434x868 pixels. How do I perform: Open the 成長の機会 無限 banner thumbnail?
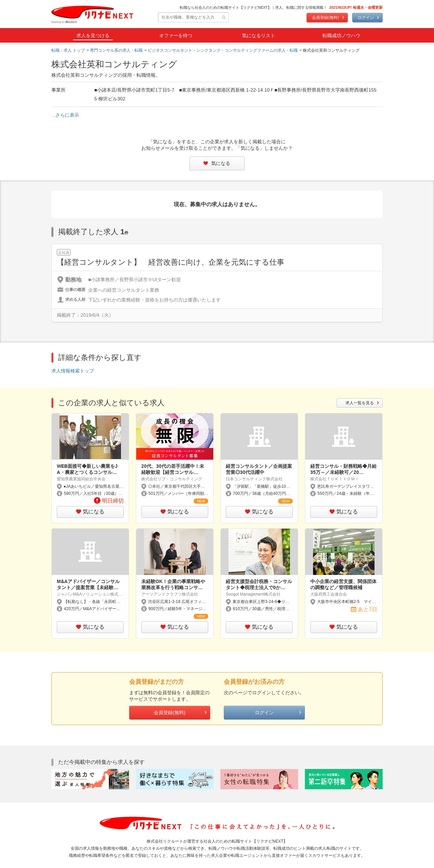point(175,436)
